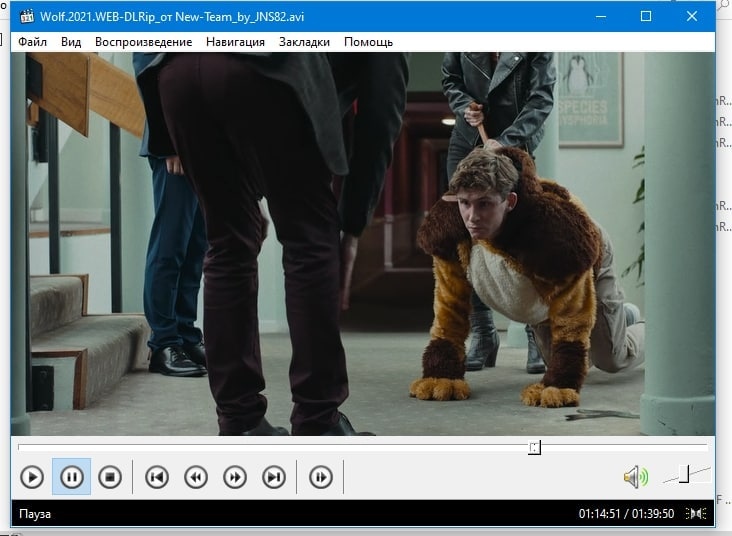
Task: Click the Пауза status text
Action: click(35, 514)
